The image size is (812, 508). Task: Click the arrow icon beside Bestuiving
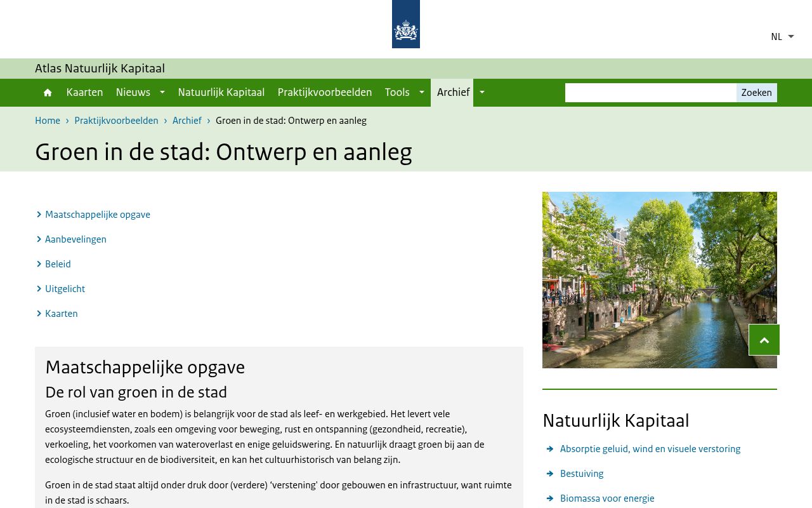550,474
